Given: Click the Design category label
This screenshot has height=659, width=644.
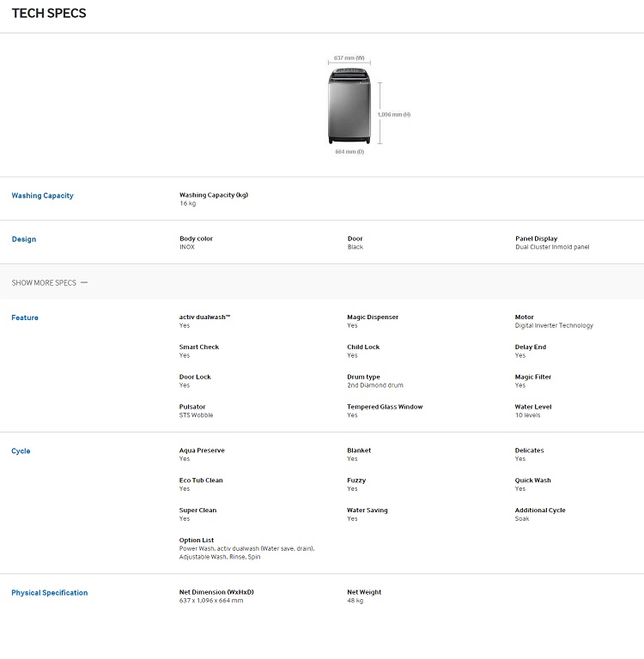Looking at the screenshot, I should (x=24, y=239).
